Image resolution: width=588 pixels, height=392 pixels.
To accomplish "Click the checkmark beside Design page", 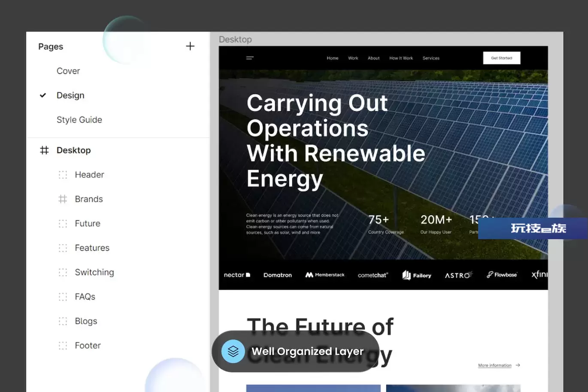I will click(x=43, y=95).
